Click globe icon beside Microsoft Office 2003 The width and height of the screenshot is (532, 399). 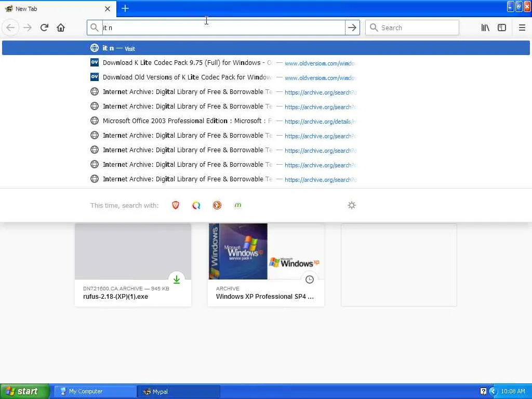[x=95, y=121]
